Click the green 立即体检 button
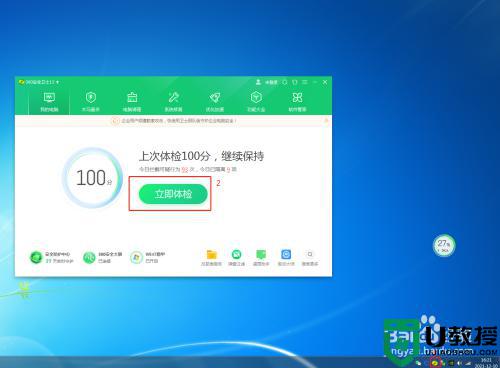The height and width of the screenshot is (368, 500). coord(173,194)
